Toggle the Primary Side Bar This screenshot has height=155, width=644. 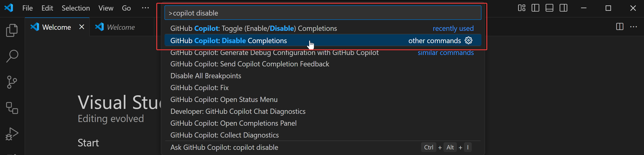click(535, 8)
